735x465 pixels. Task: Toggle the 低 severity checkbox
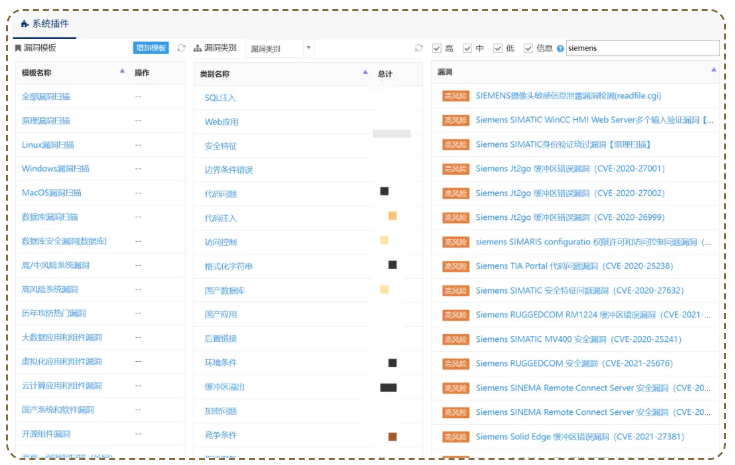[x=497, y=48]
